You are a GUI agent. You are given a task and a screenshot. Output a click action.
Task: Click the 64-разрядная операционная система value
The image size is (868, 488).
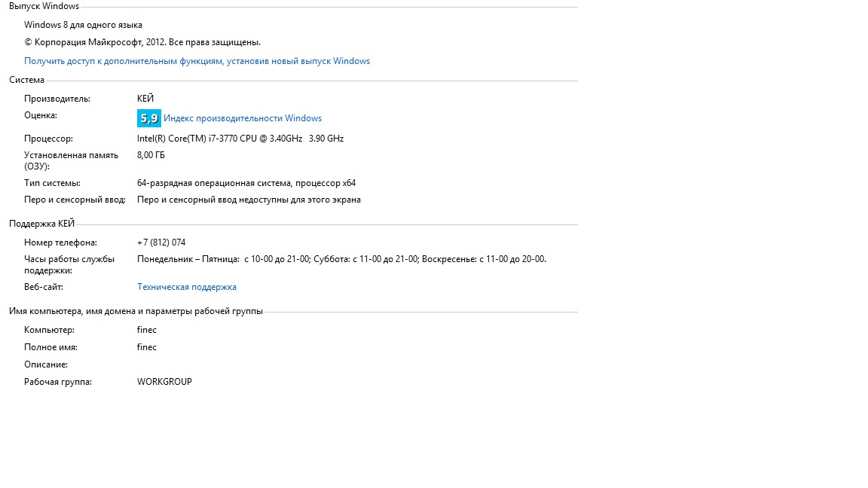(x=246, y=183)
